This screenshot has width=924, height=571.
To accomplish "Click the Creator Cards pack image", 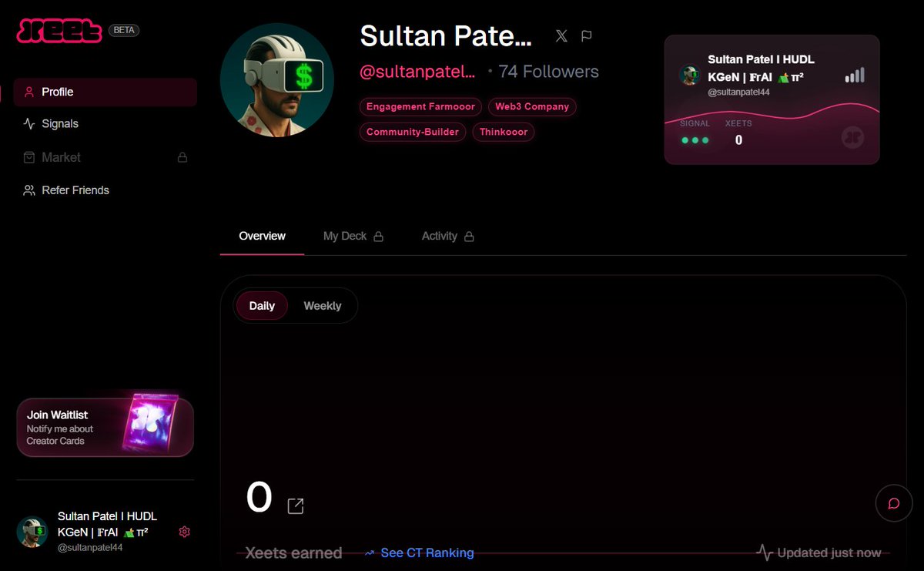I will click(x=151, y=423).
